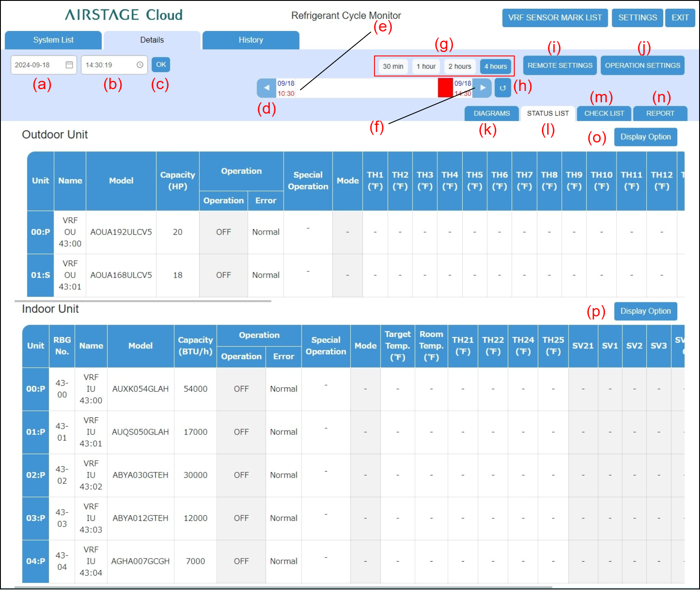Viewport: 700px width, 590px height.
Task: Select the 30 min time range
Action: pos(393,66)
